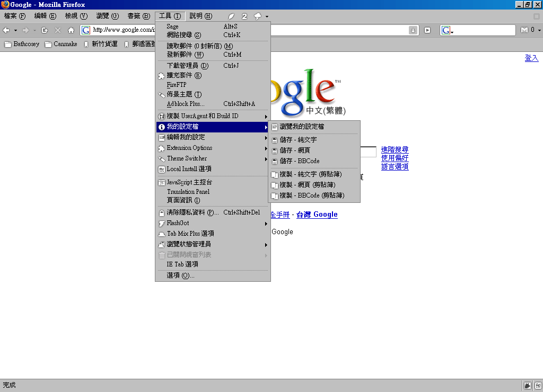543x392 pixels.
Task: Open the Google search engine dropdown
Action: coord(448,31)
